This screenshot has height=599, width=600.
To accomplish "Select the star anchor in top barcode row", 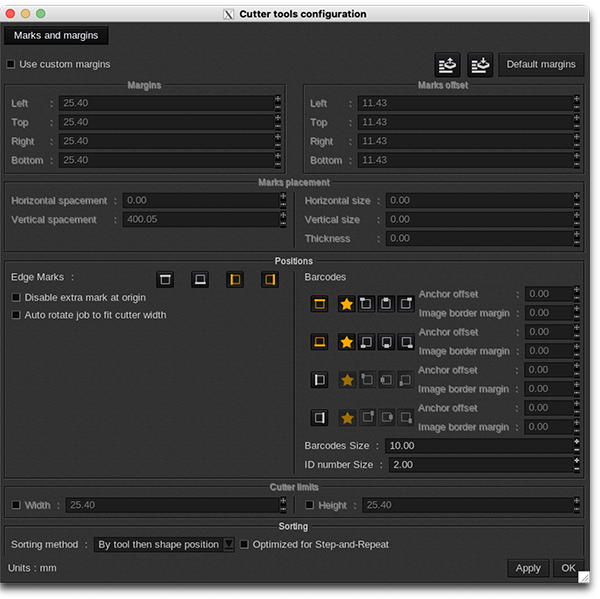I will [347, 304].
